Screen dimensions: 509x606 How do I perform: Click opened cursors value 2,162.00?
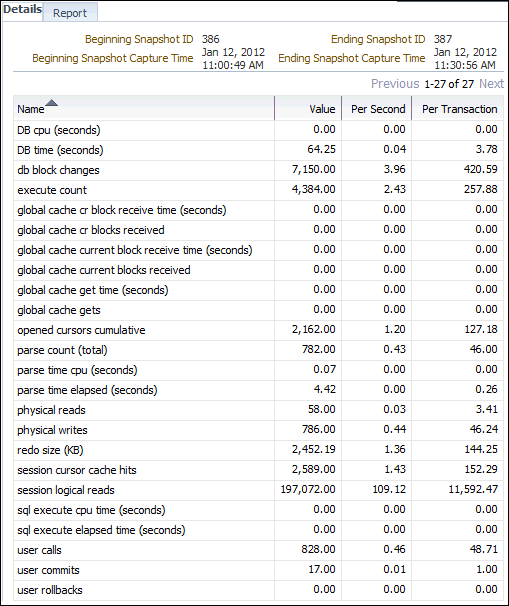click(x=313, y=329)
